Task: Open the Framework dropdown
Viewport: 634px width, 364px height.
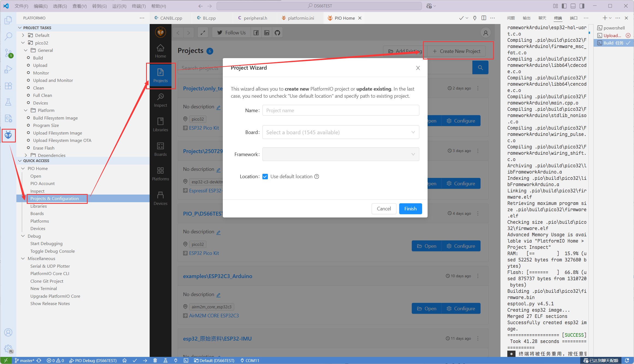Action: coord(340,154)
